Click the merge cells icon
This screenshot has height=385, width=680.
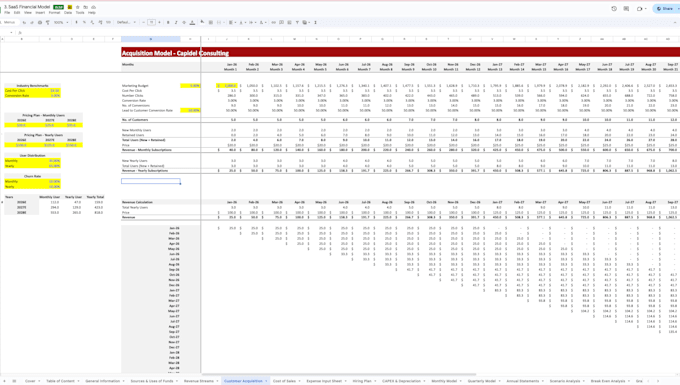click(x=219, y=22)
